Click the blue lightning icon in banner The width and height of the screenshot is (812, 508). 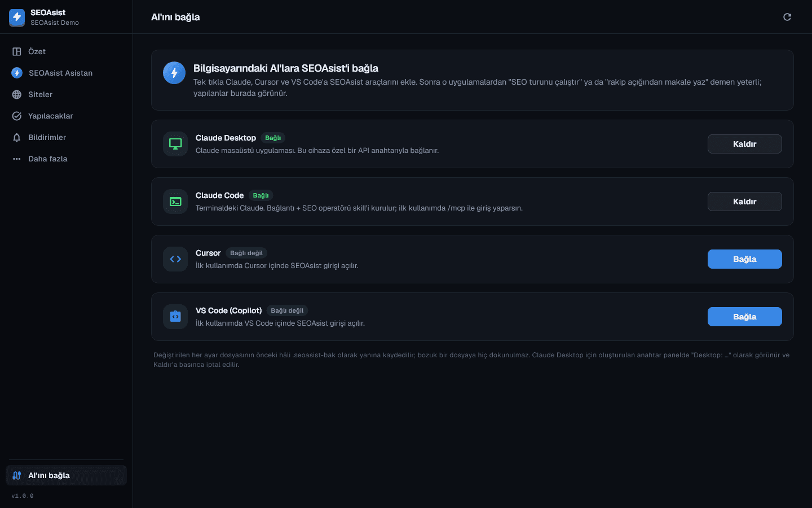tap(174, 73)
